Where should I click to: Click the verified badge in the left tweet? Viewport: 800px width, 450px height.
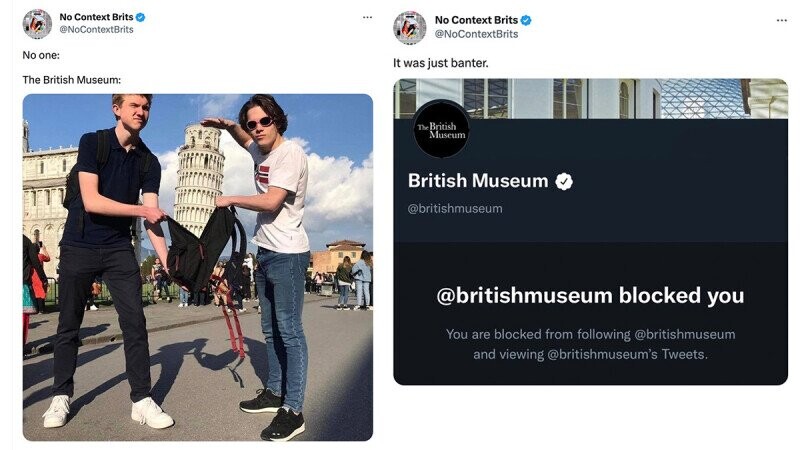coord(141,17)
